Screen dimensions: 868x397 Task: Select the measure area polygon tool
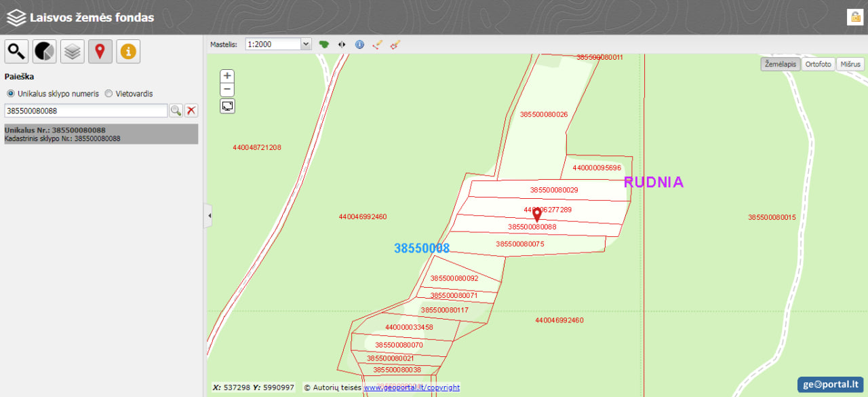[x=395, y=44]
